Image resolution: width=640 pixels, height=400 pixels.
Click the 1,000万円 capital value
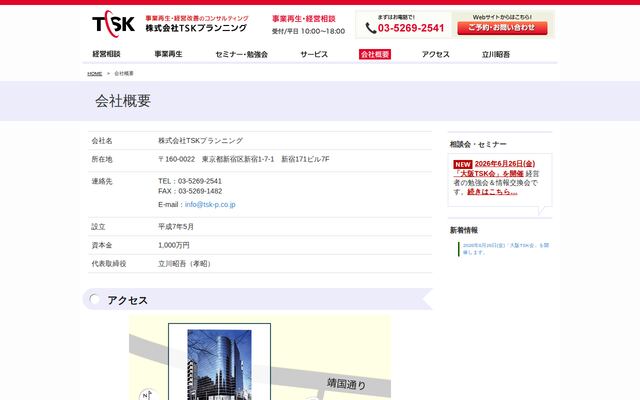point(174,245)
